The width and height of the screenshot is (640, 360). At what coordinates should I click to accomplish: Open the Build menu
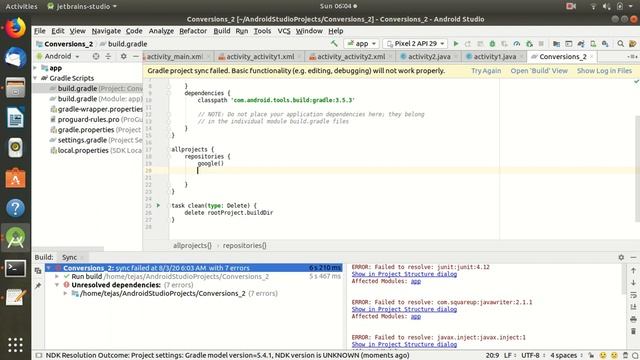coord(222,31)
